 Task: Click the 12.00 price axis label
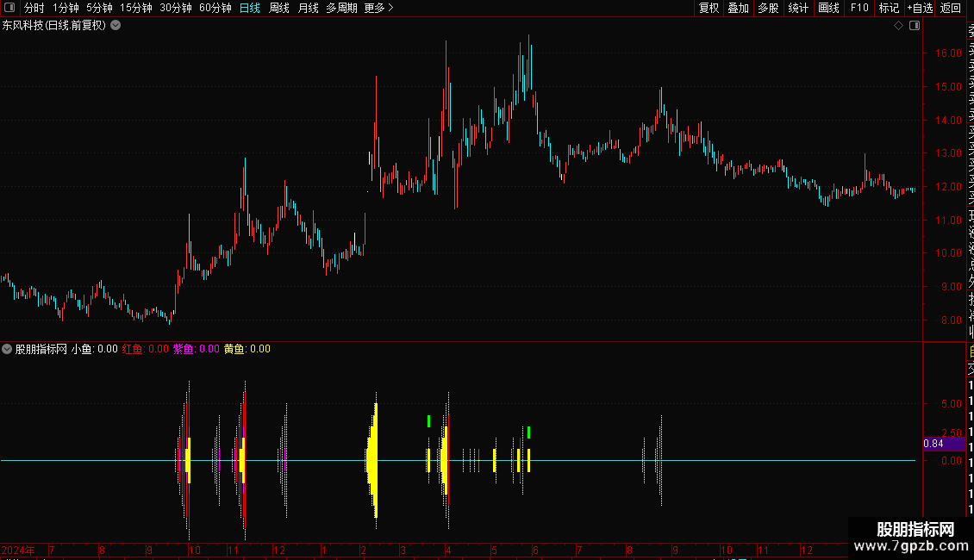pyautogui.click(x=948, y=186)
